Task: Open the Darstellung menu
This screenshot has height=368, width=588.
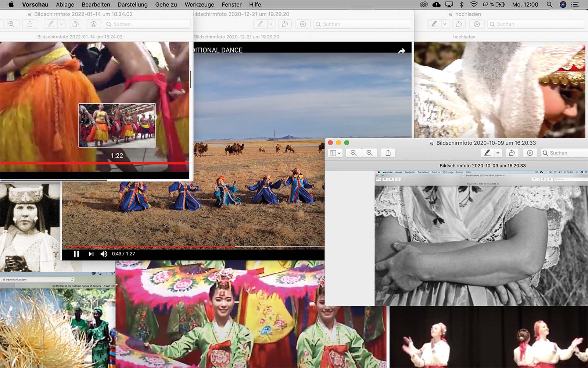Action: click(132, 4)
